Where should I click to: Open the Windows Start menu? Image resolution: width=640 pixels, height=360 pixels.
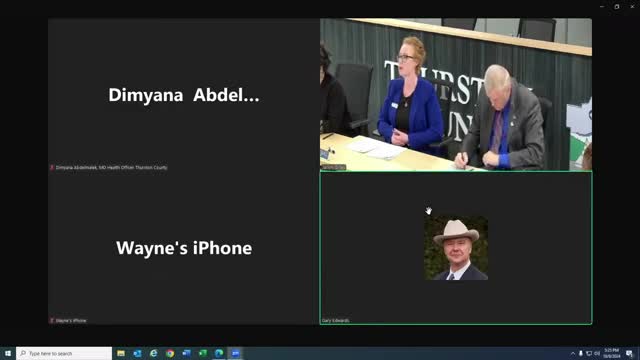[x=7, y=353]
